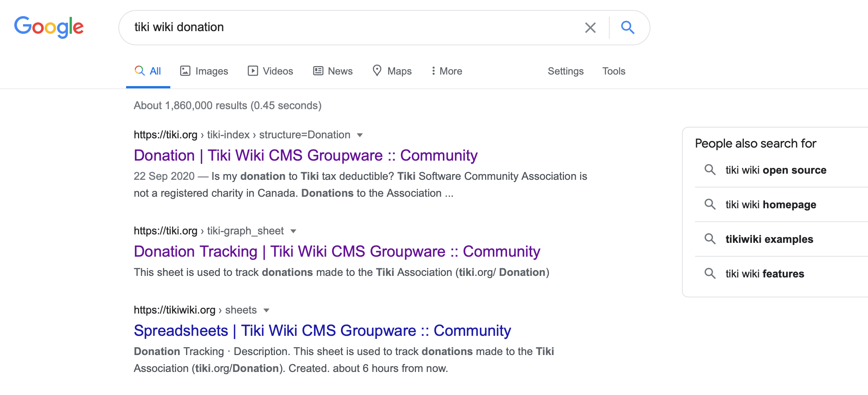Expand the dropdown arrow beside tikiwiki.org sheets
This screenshot has width=868, height=395.
coord(266,310)
